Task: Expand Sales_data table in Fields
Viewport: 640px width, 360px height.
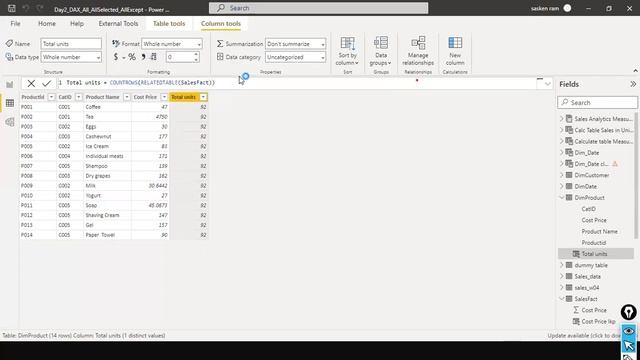Action: (x=562, y=276)
